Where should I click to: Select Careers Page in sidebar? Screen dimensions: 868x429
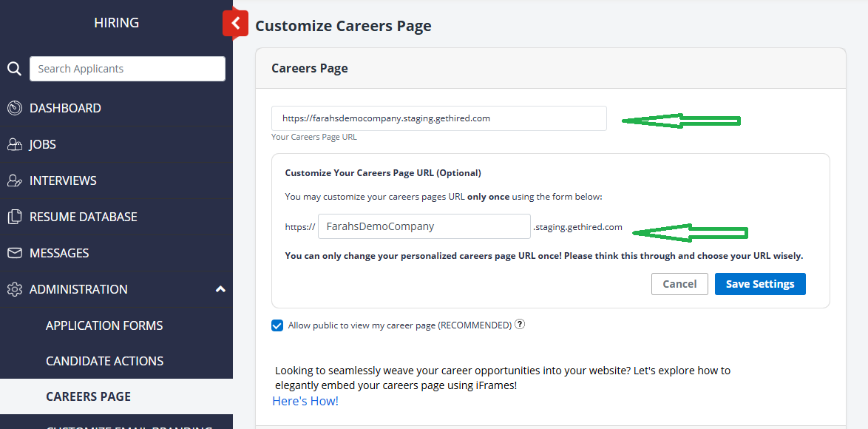88,396
